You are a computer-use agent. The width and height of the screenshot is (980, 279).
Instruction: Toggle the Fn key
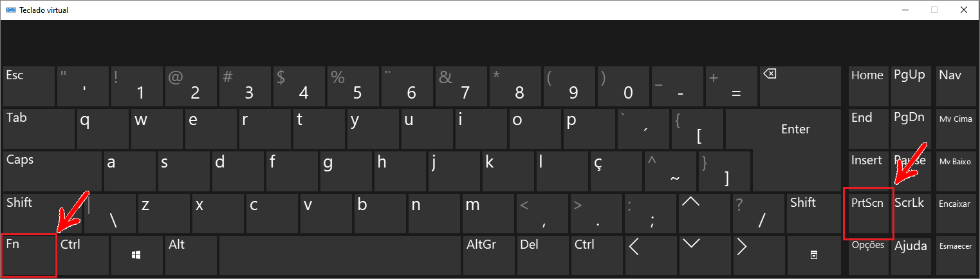pos(29,256)
